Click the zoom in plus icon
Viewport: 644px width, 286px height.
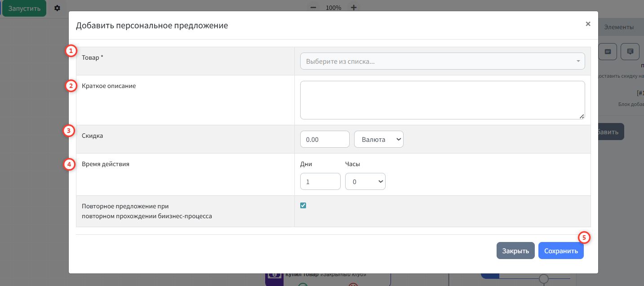[354, 8]
